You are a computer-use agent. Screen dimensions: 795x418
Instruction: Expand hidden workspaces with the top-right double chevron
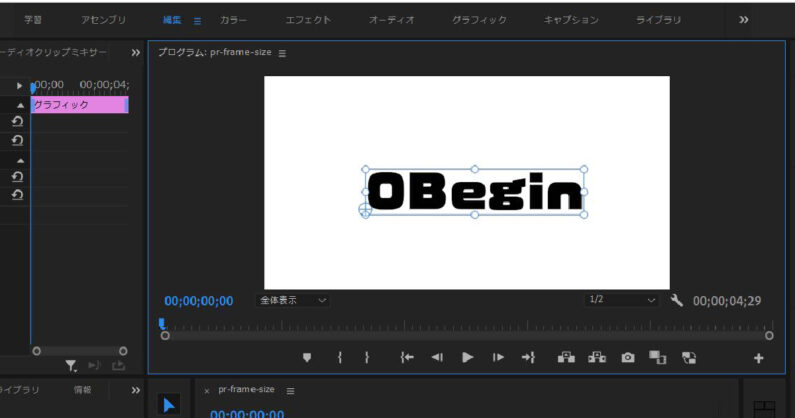pos(743,19)
